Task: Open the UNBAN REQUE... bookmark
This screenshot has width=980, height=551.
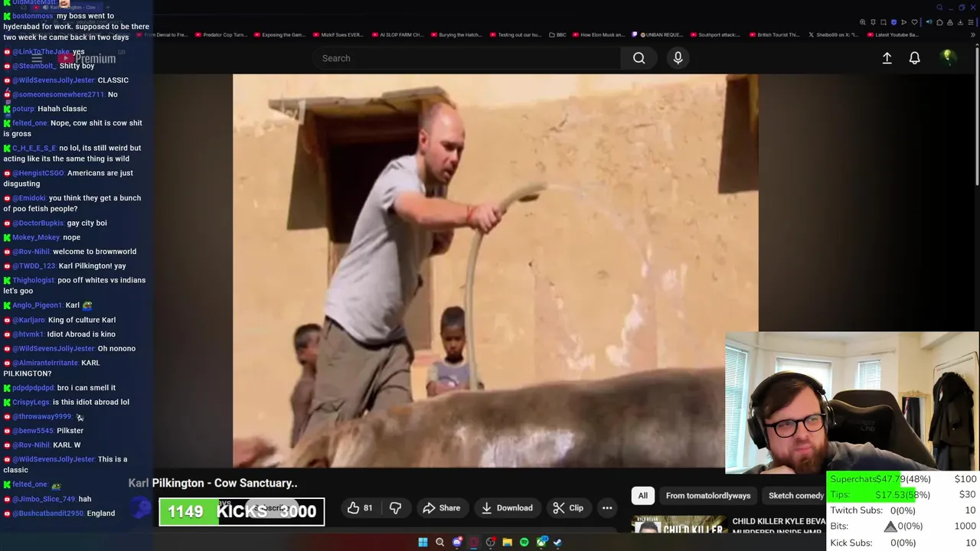Action: pyautogui.click(x=658, y=34)
